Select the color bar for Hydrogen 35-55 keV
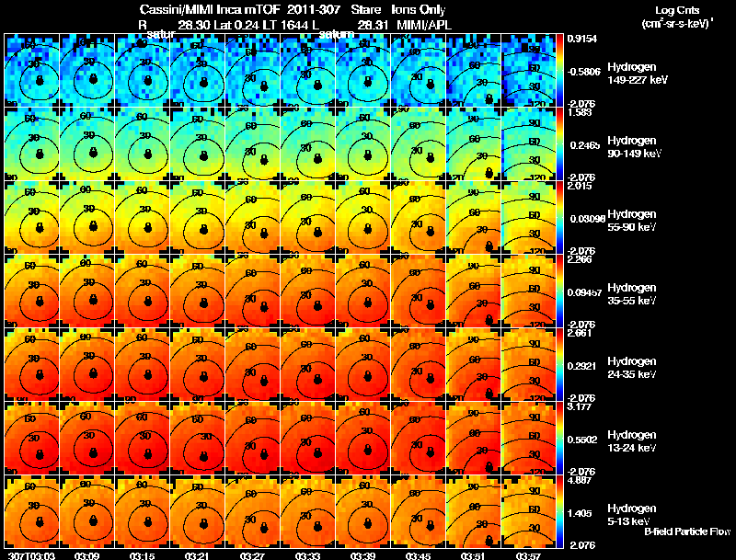Image resolution: width=736 pixels, height=560 pixels. click(560, 291)
